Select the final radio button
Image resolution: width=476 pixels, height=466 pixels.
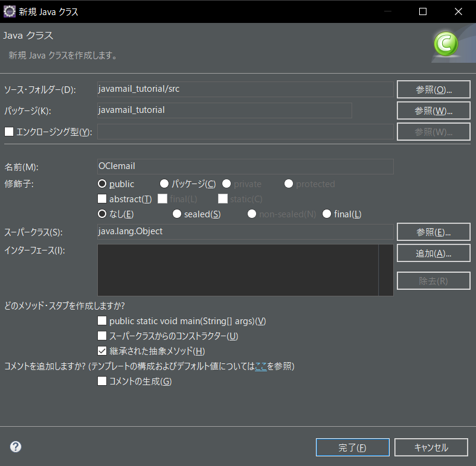(x=327, y=214)
